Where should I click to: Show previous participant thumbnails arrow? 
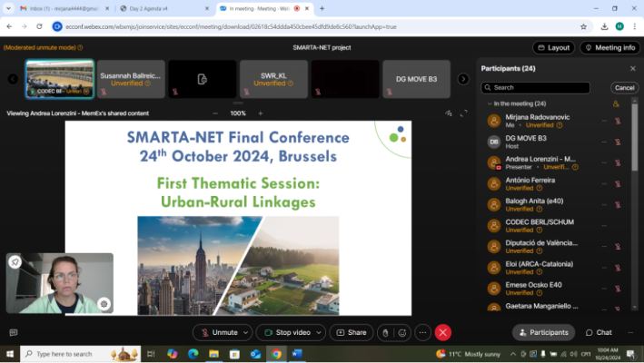13,79
